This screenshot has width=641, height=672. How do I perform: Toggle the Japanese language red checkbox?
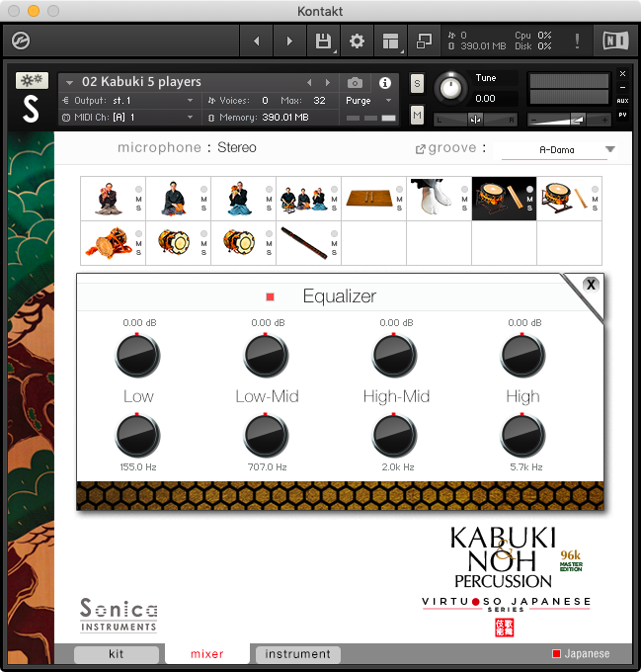coord(556,653)
